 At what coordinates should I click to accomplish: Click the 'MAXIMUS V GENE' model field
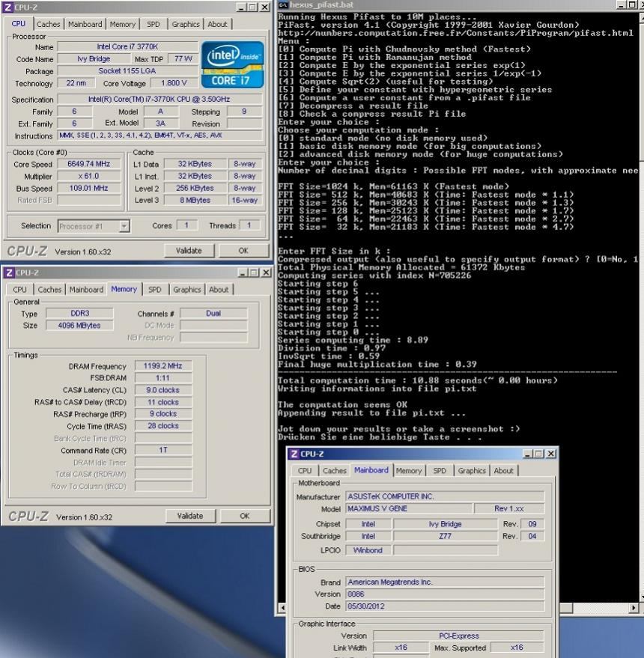408,508
